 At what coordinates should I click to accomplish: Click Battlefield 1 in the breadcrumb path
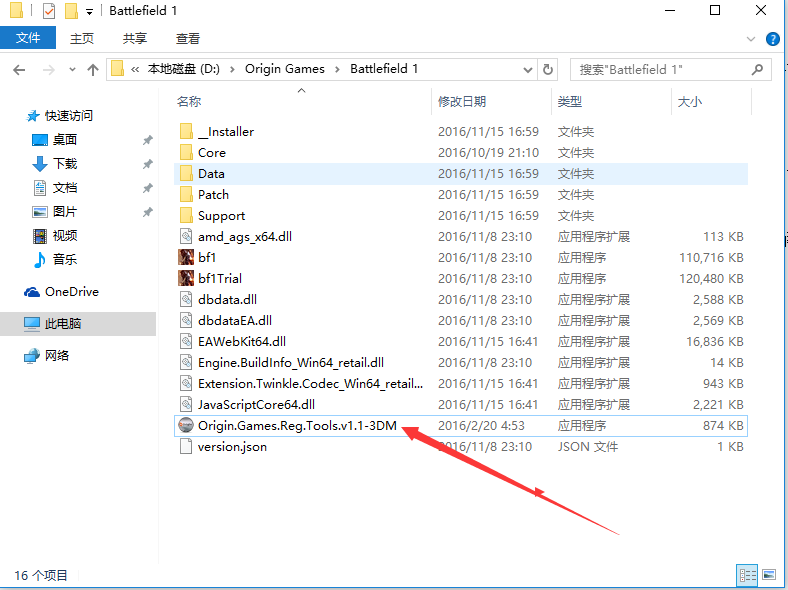point(384,69)
